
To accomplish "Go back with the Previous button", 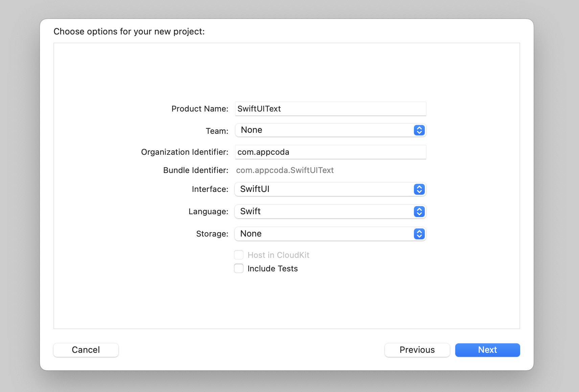I will tap(417, 350).
